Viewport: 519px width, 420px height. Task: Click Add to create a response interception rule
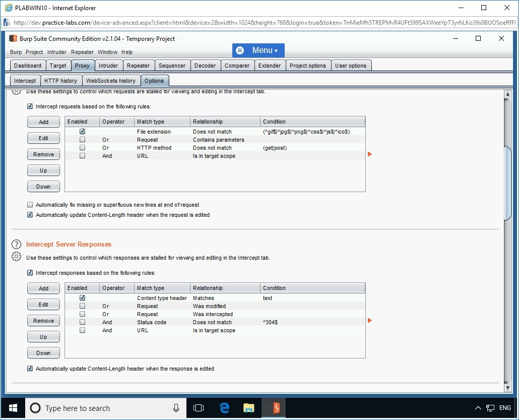click(x=43, y=288)
